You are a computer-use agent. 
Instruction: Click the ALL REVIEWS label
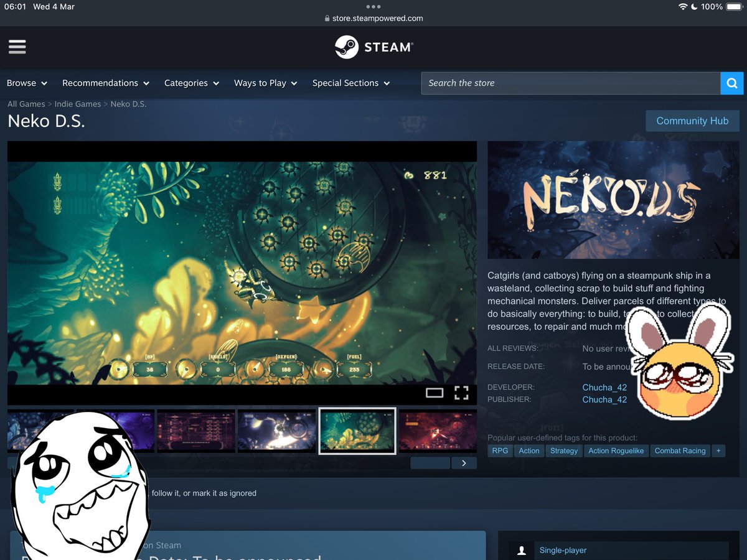point(512,348)
